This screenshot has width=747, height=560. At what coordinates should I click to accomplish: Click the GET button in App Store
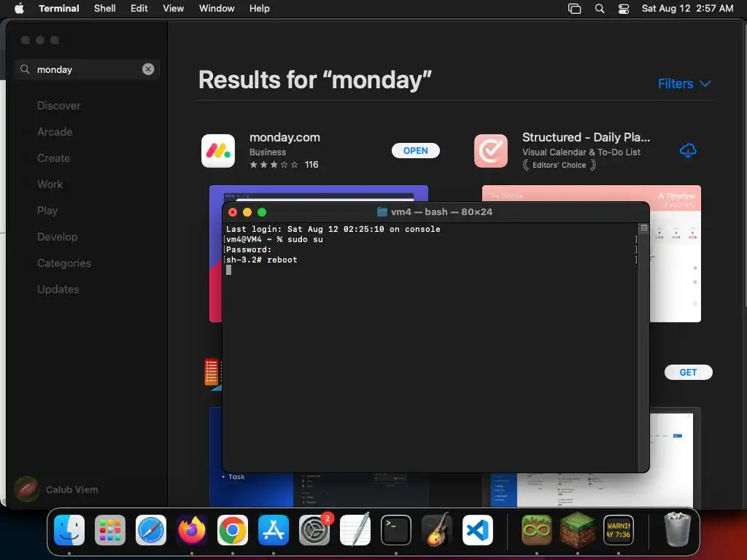[x=689, y=373]
